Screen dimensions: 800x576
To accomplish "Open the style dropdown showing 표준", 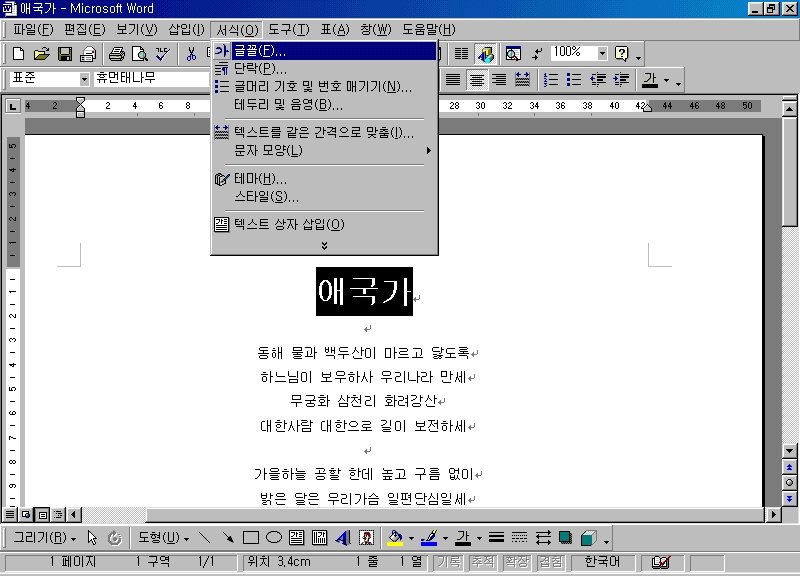I will point(84,79).
